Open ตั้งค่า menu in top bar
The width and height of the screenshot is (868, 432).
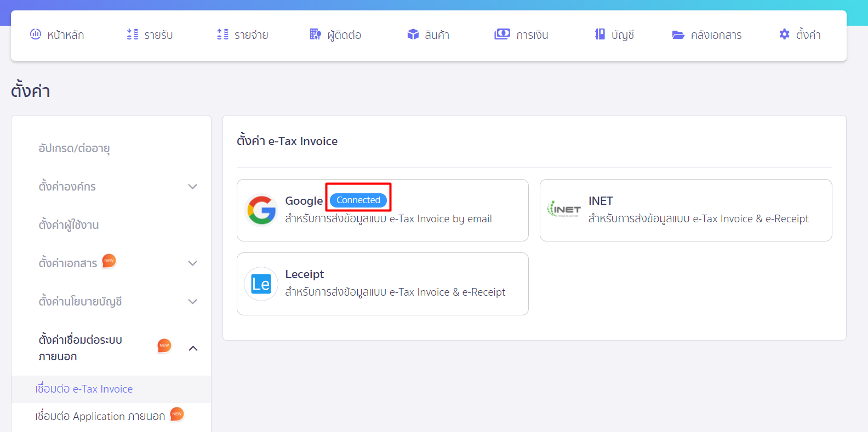[808, 35]
